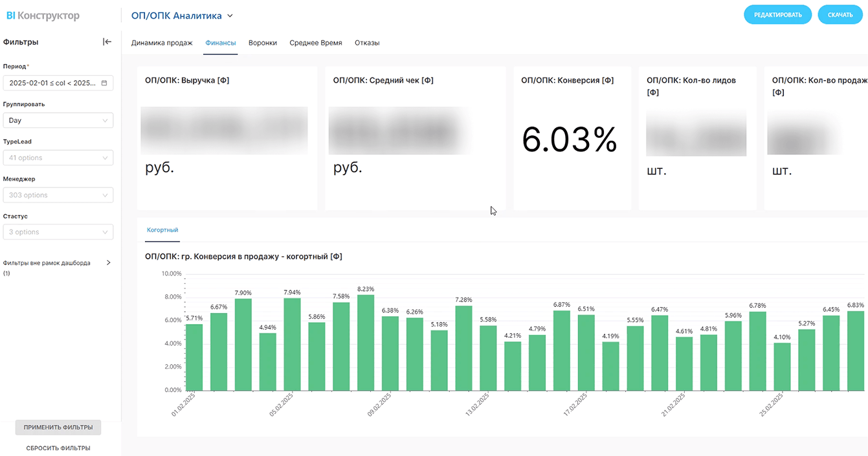Viewport: 868px width, 456px height.
Task: Open the Менеджер 303 options dropdown
Action: tap(58, 195)
